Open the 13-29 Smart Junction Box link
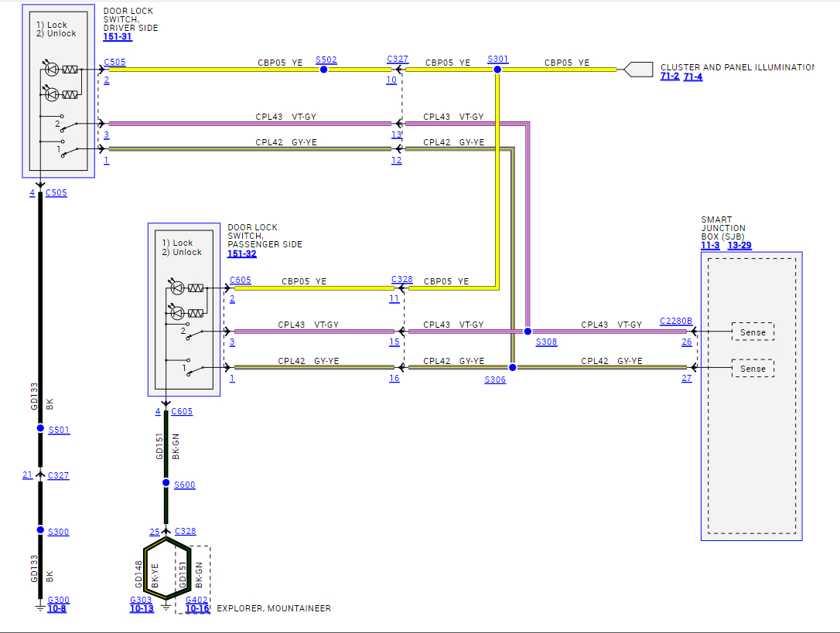 point(739,245)
